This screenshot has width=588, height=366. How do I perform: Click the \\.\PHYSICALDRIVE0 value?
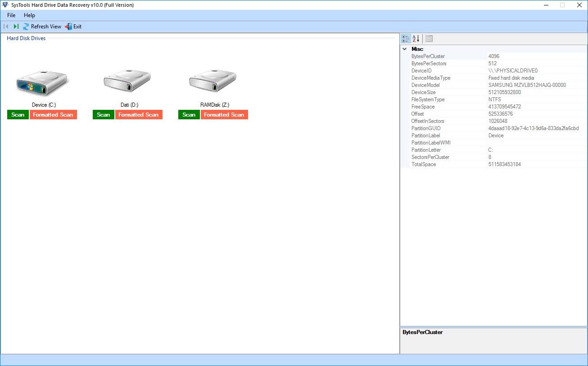coord(513,71)
